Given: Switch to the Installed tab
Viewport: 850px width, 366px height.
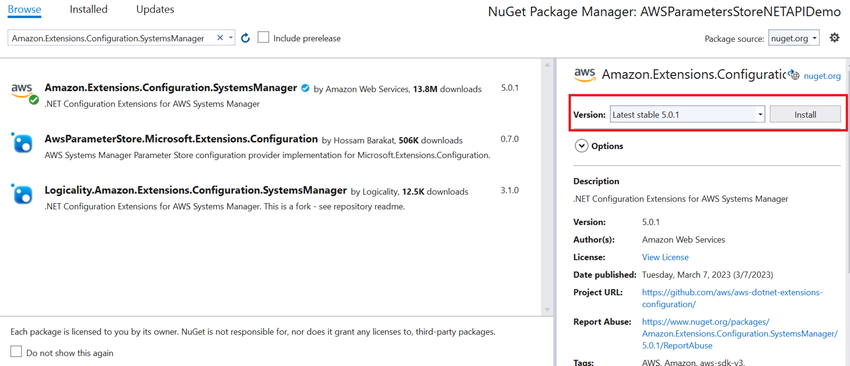Looking at the screenshot, I should pyautogui.click(x=88, y=9).
